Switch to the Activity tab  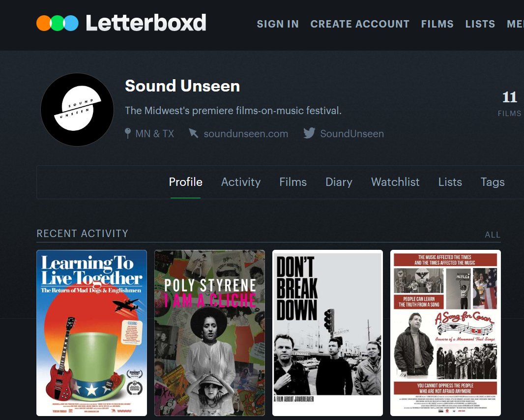click(x=241, y=182)
